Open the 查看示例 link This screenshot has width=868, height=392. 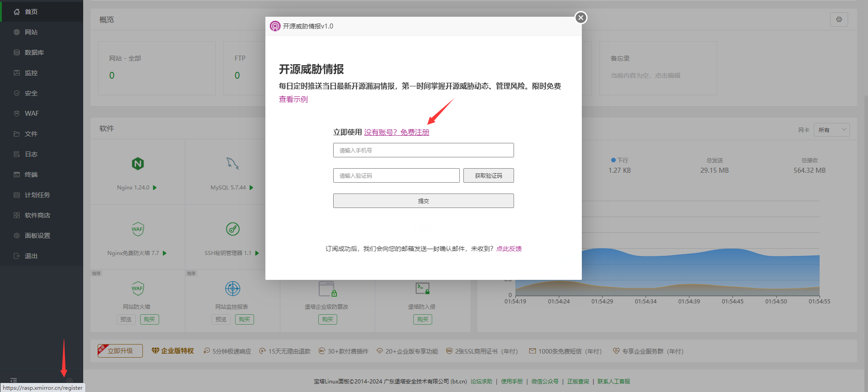point(293,99)
